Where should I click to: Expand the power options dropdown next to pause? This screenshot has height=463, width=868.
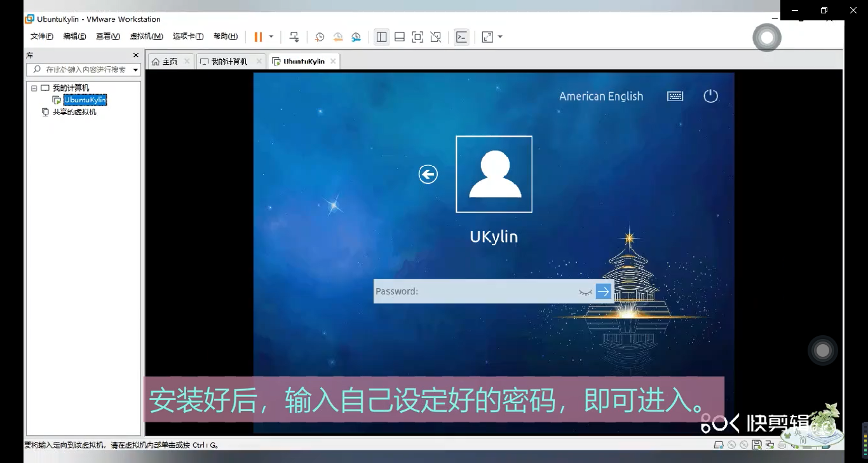tap(271, 37)
